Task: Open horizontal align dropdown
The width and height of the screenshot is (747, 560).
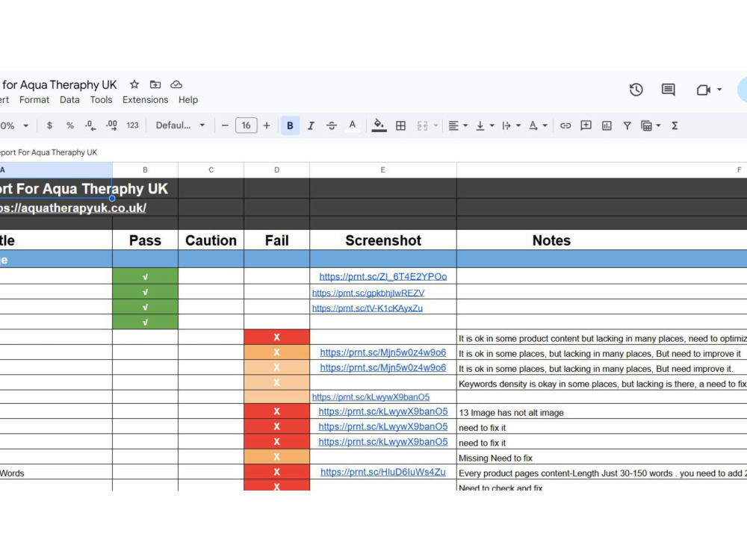Action: point(459,125)
